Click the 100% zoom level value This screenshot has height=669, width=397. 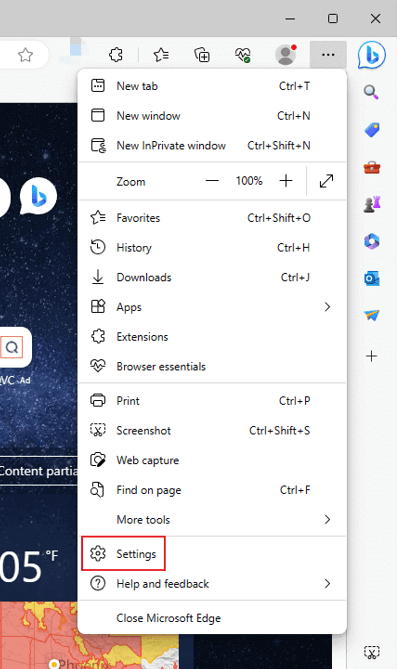(x=249, y=181)
